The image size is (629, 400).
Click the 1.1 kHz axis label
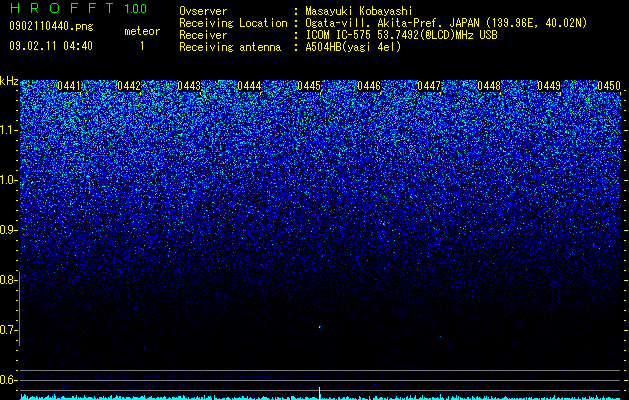pyautogui.click(x=9, y=130)
